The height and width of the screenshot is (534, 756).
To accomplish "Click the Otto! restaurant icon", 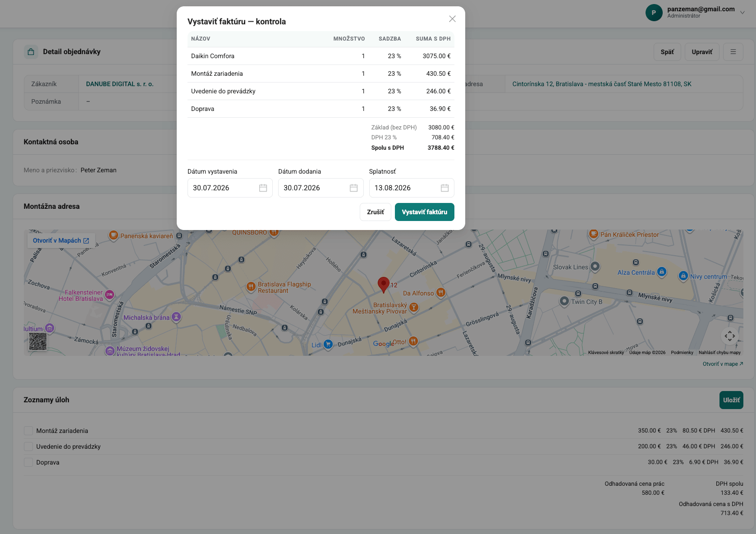I will click(413, 341).
